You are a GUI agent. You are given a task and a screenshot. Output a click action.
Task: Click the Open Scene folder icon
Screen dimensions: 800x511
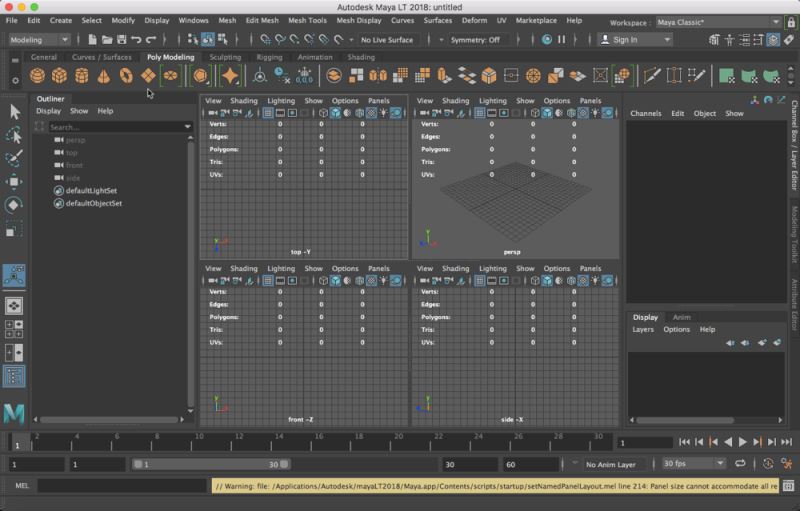107,39
